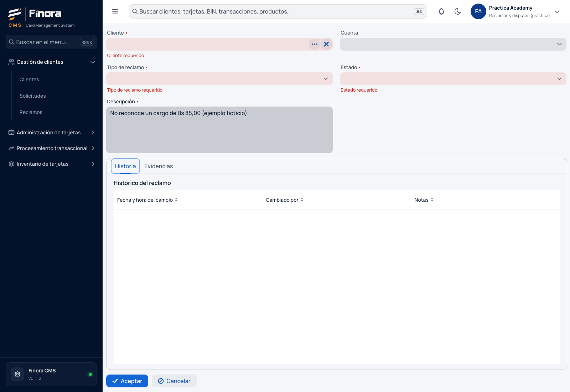This screenshot has height=392, width=570.
Task: Open user profile menu chevron
Action: coord(557,12)
